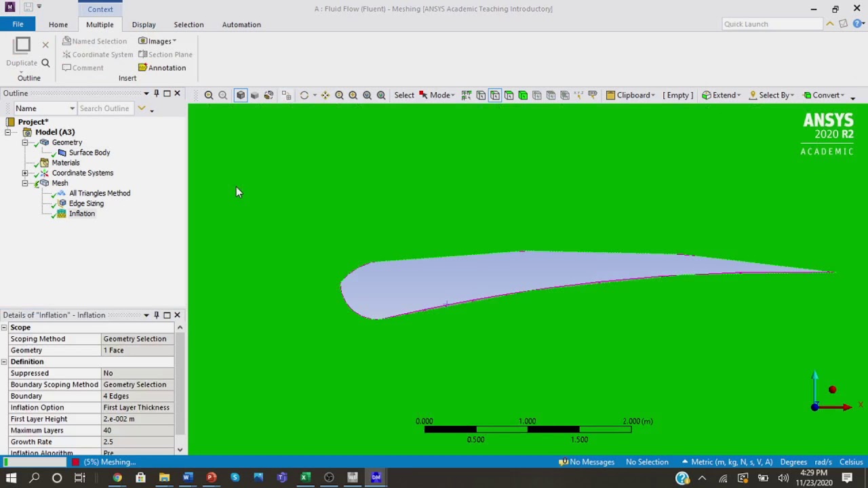Select the Pan view tool
The width and height of the screenshot is (868, 488).
point(325,95)
